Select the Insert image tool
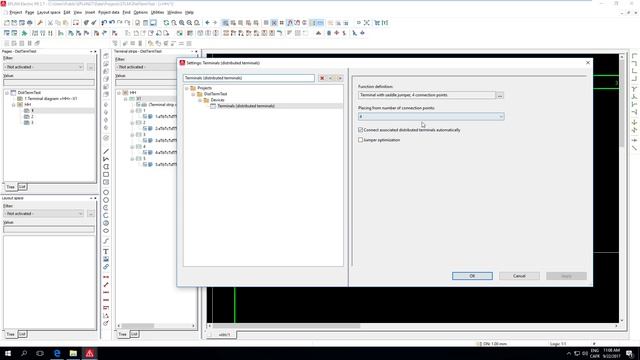The width and height of the screenshot is (640, 360). pos(106,259)
